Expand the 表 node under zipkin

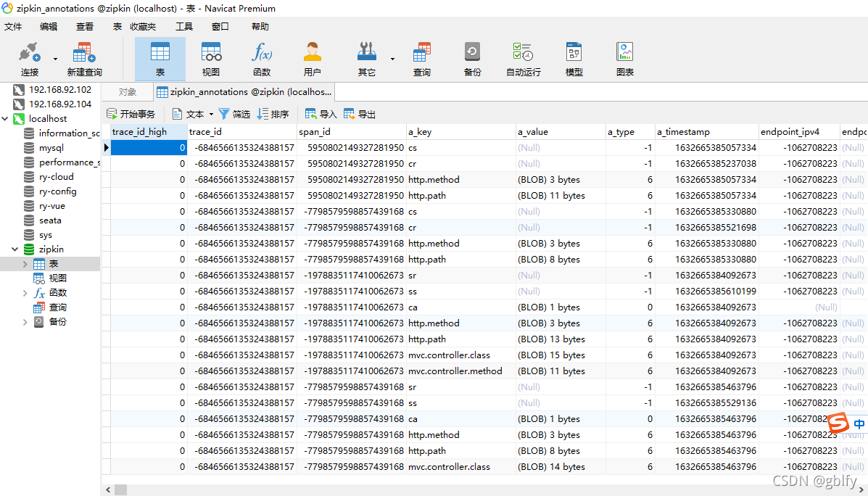click(25, 264)
